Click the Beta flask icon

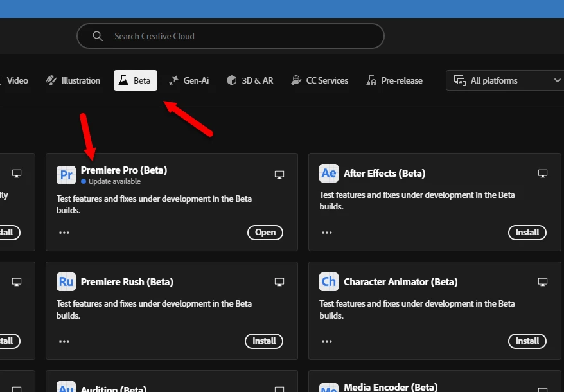click(x=123, y=80)
